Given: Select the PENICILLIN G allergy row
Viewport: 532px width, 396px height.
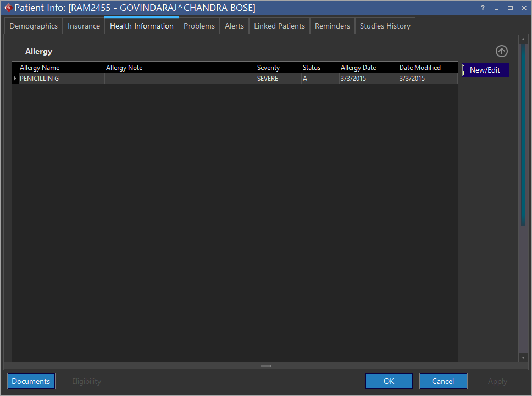Looking at the screenshot, I should tap(60, 79).
